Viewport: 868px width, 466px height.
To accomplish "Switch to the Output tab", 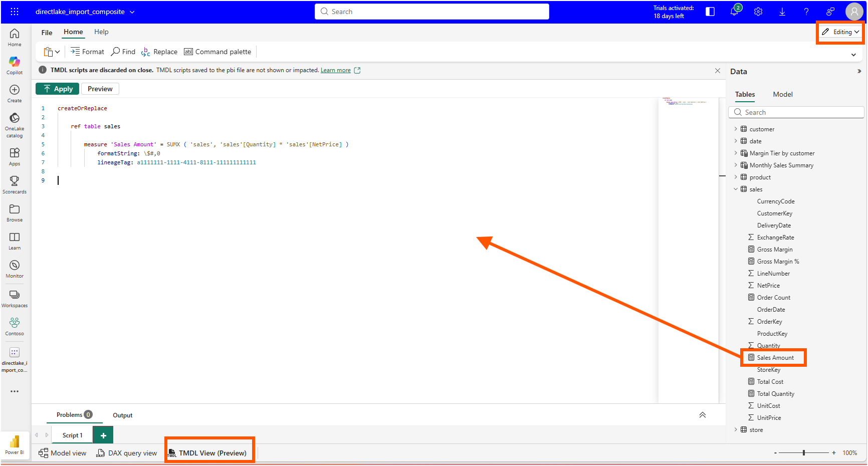I will click(x=122, y=415).
